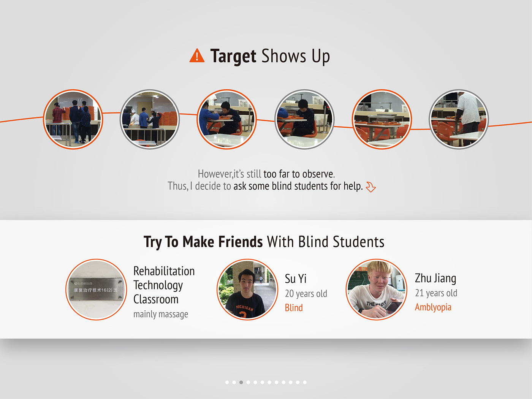Click the orange 'Blind' label
This screenshot has width=532, height=399.
coord(294,308)
